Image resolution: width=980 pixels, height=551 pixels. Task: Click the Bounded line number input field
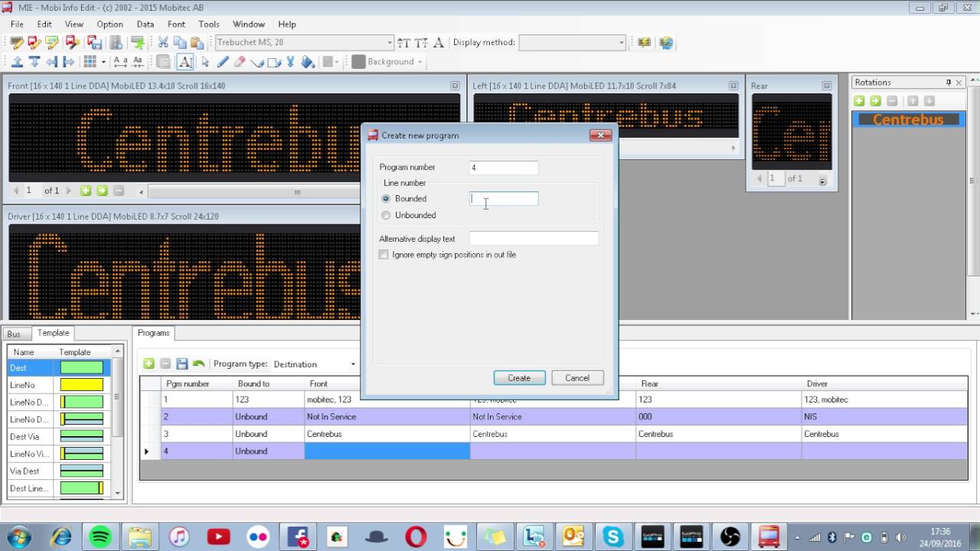(x=504, y=199)
